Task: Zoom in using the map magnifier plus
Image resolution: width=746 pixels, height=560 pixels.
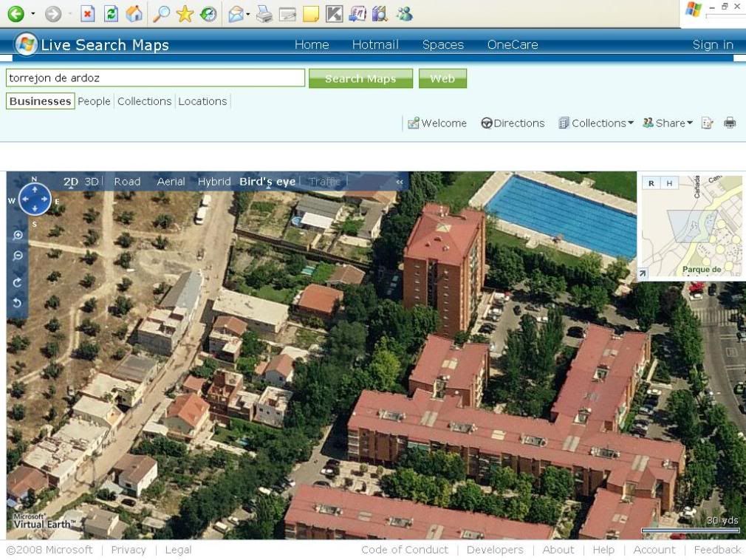Action: coord(18,236)
